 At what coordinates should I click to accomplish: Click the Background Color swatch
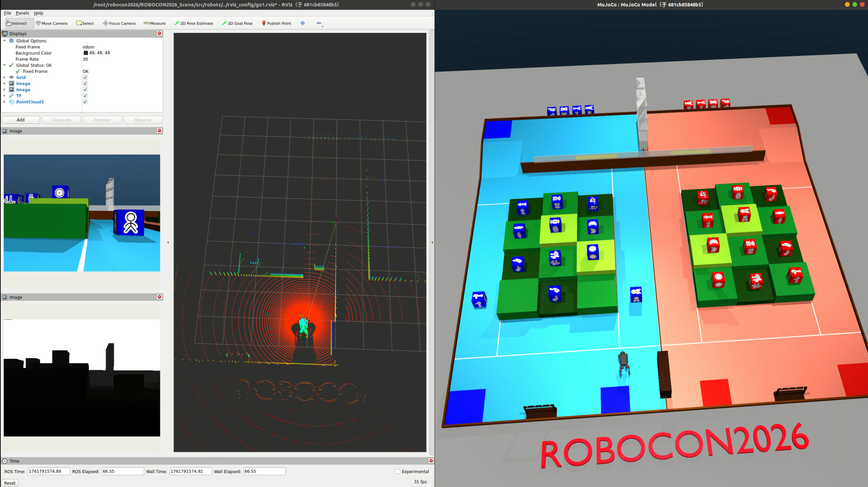86,53
